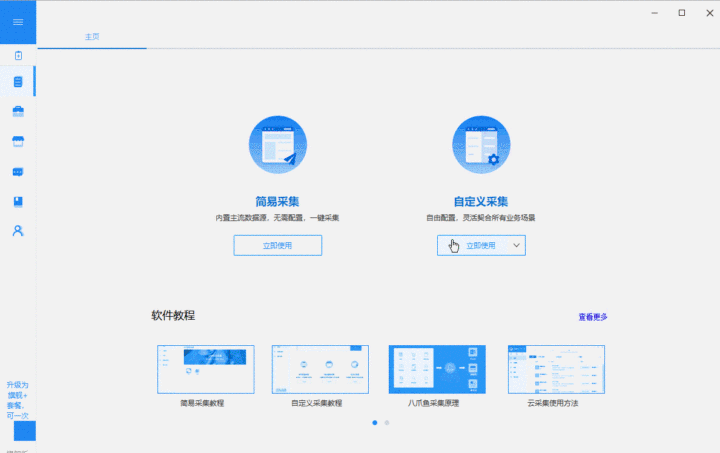Click the 简易采集 round icon
Screen dimensions: 720x453
[x=278, y=145]
